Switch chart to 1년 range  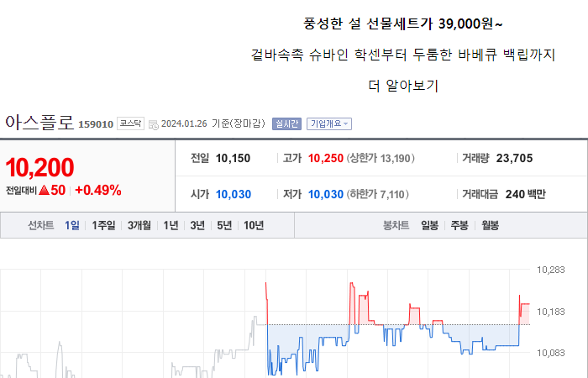coord(171,225)
